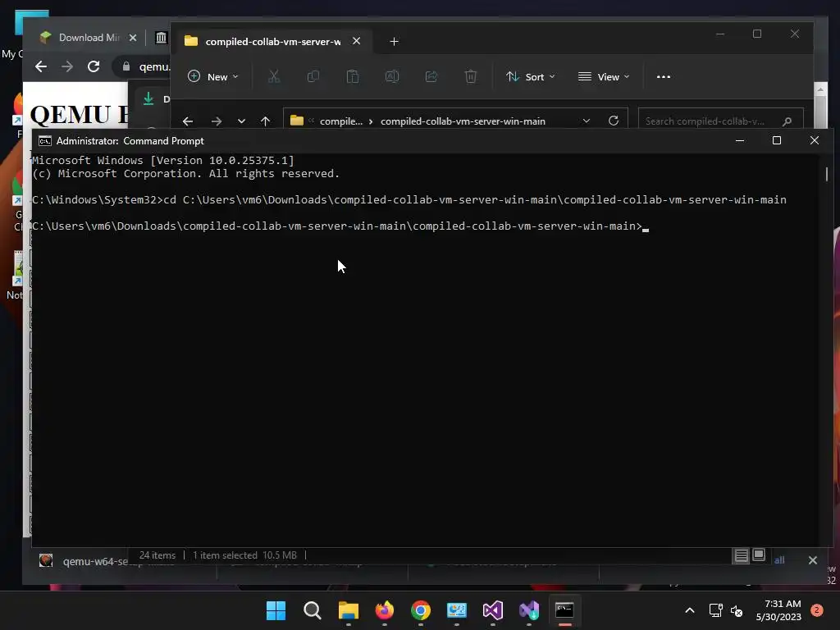The height and width of the screenshot is (630, 840).
Task: Reload the qemu browser page
Action: click(x=94, y=66)
